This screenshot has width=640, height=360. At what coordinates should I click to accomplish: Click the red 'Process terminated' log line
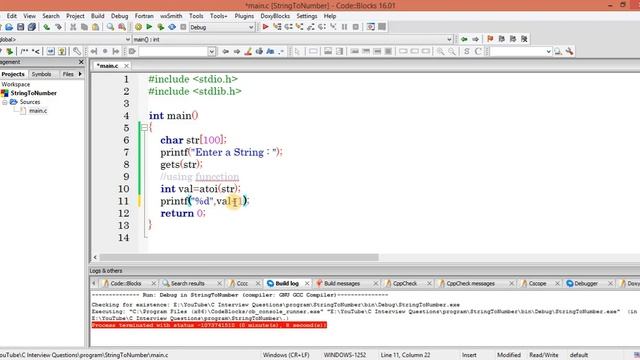point(209,325)
